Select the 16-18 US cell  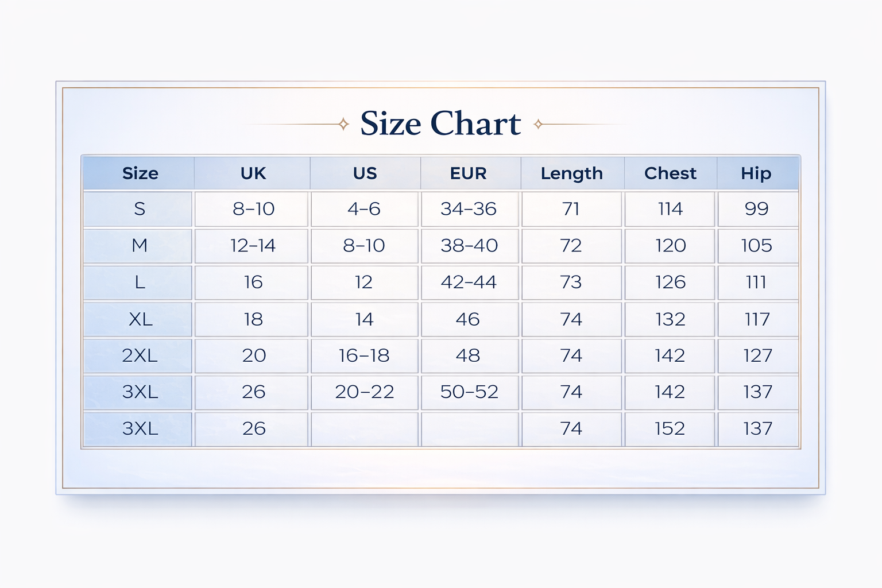pyautogui.click(x=364, y=356)
